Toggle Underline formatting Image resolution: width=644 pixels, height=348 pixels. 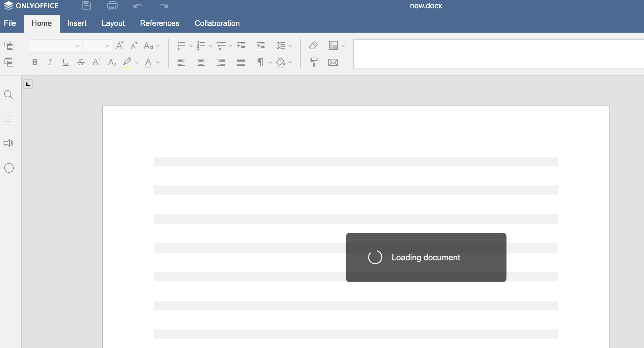[x=66, y=62]
